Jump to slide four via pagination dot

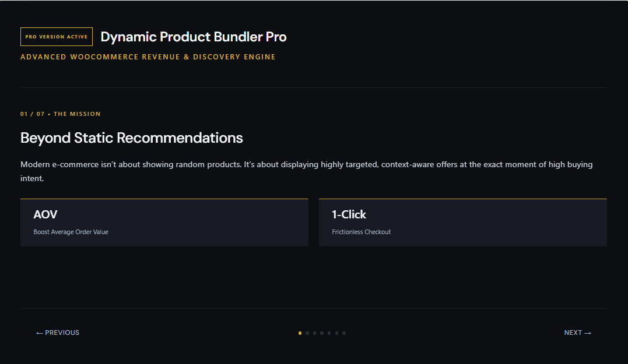(x=322, y=333)
